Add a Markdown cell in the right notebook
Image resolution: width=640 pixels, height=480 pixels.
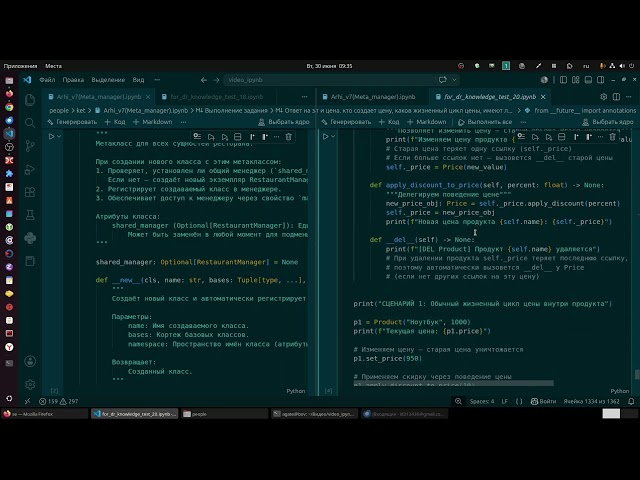click(x=427, y=122)
